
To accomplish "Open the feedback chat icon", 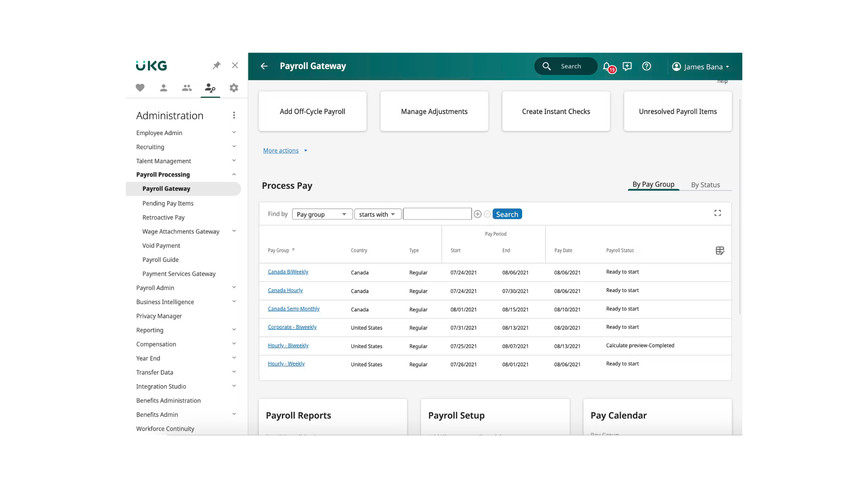I will tap(627, 66).
